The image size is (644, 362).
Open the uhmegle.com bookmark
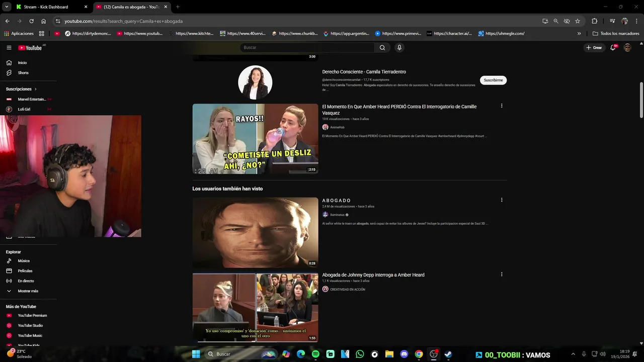point(501,34)
